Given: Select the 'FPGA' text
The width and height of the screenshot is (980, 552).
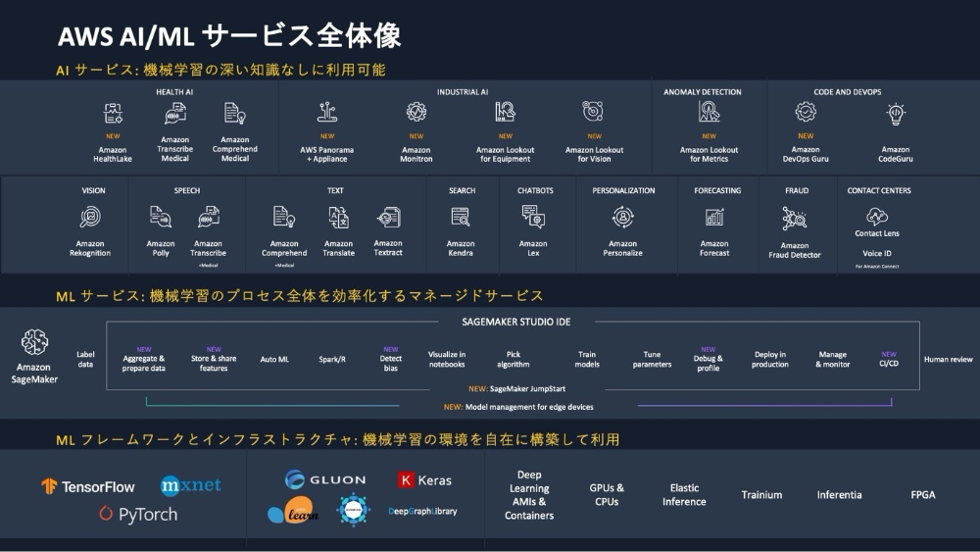Looking at the screenshot, I should point(923,495).
